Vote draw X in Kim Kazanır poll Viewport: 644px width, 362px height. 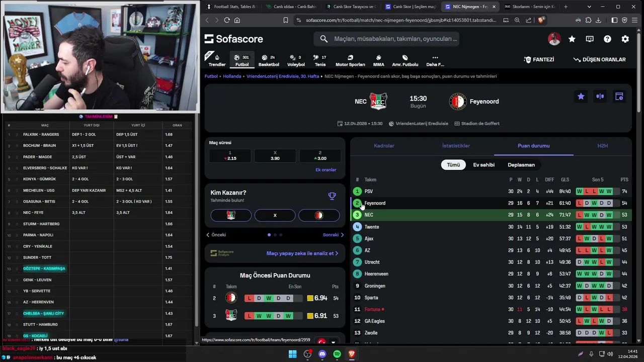tap(275, 215)
